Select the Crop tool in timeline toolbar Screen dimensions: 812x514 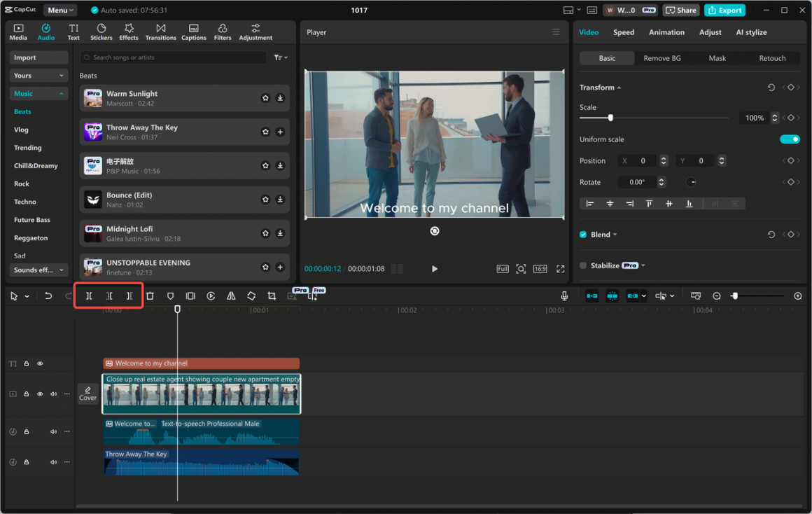click(272, 296)
